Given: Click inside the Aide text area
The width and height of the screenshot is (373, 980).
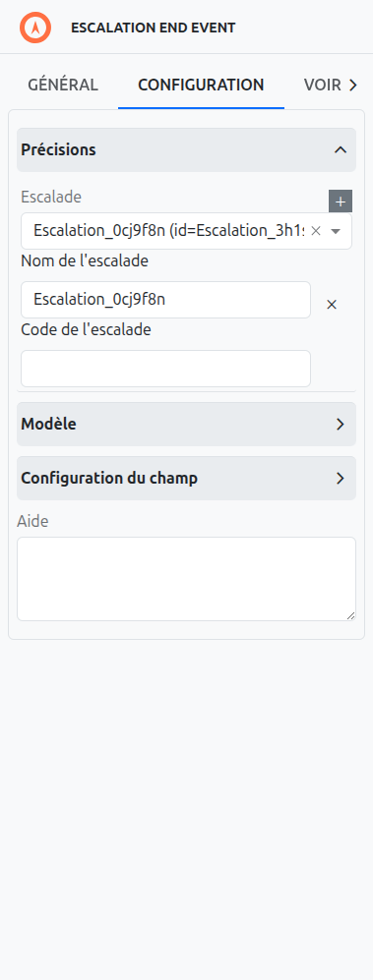Looking at the screenshot, I should point(187,579).
